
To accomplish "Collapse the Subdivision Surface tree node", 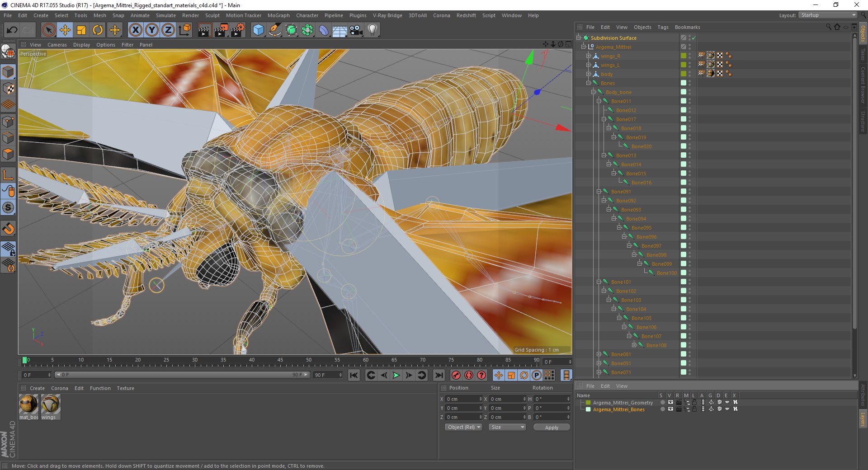I will click(578, 38).
